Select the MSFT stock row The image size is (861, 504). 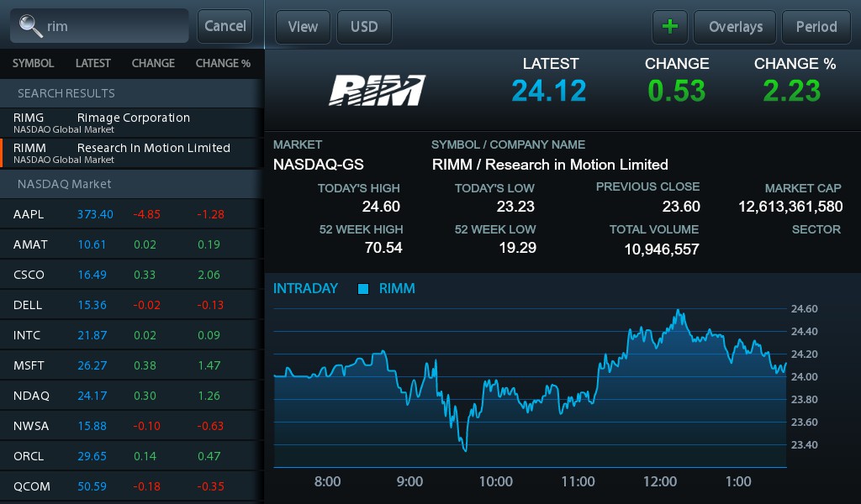click(x=132, y=365)
